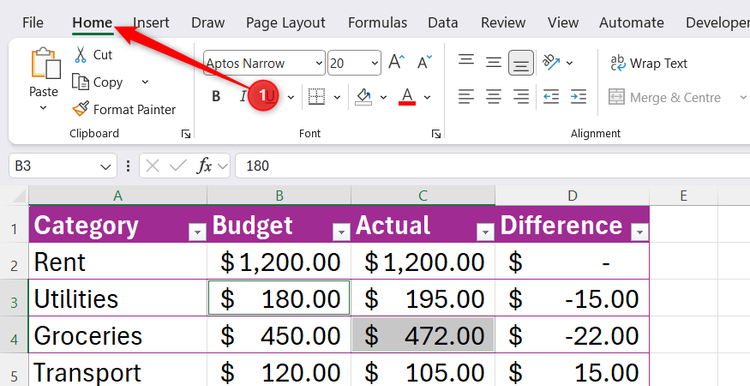The image size is (750, 386).
Task: Enable Wrap Text
Action: 649,63
